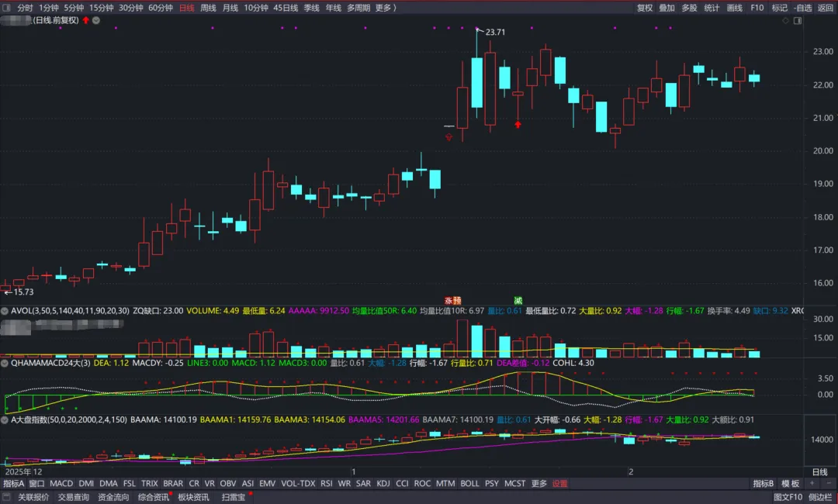Click the red up-arrow next to 日线.前复权

point(85,20)
